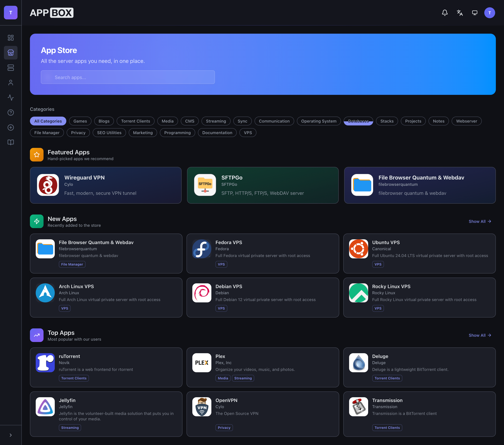Click the ruTorrent app logo
This screenshot has height=445, width=504.
tap(45, 363)
